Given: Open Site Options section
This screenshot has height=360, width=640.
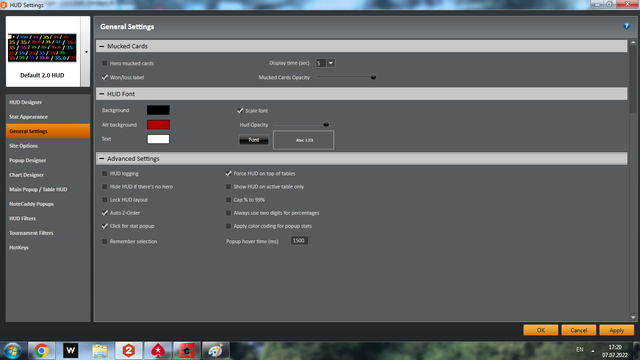Looking at the screenshot, I should point(48,146).
